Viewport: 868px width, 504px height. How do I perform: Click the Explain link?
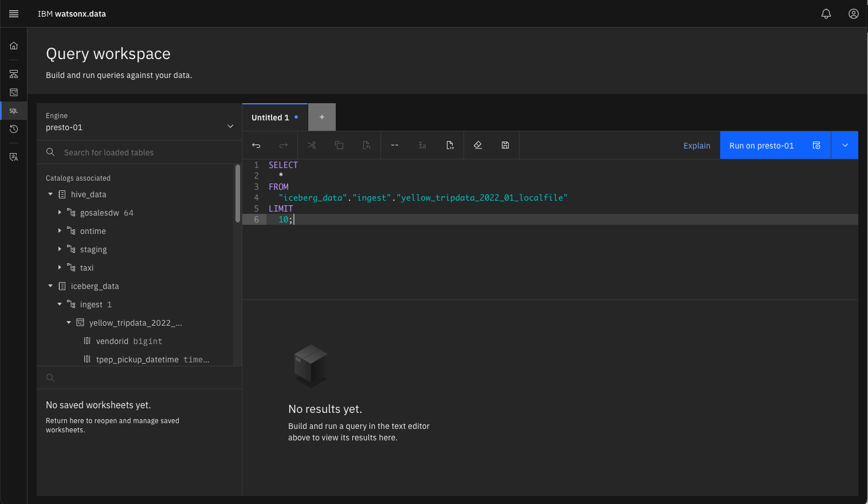click(x=697, y=146)
